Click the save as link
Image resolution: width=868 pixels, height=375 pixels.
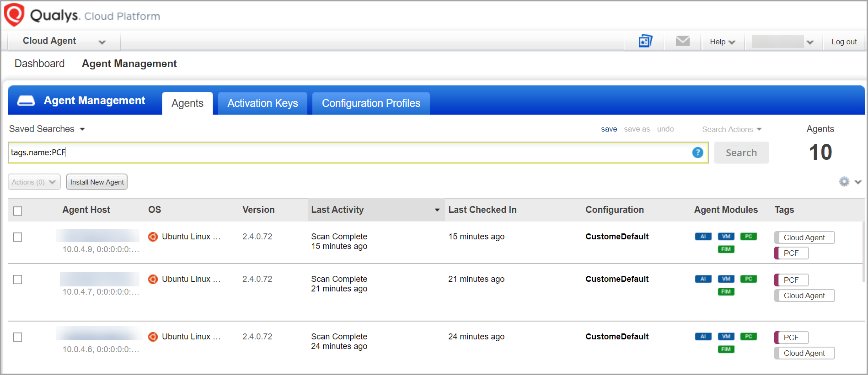click(637, 129)
